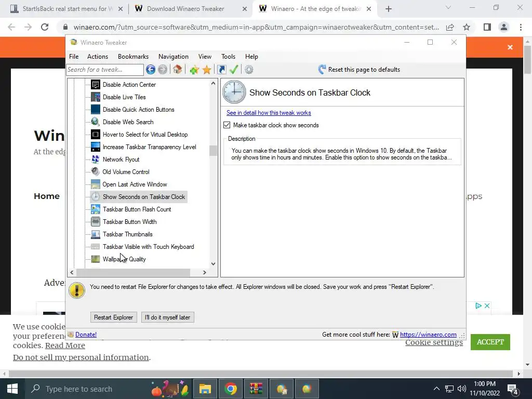Open the Actions menu
Screen dimensions: 532x399
97,57
